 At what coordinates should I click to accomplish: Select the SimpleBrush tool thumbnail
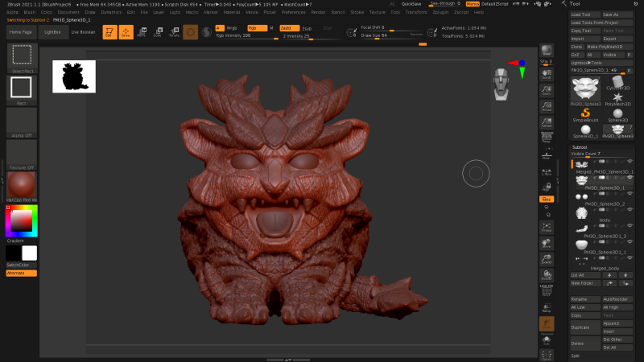(x=587, y=113)
